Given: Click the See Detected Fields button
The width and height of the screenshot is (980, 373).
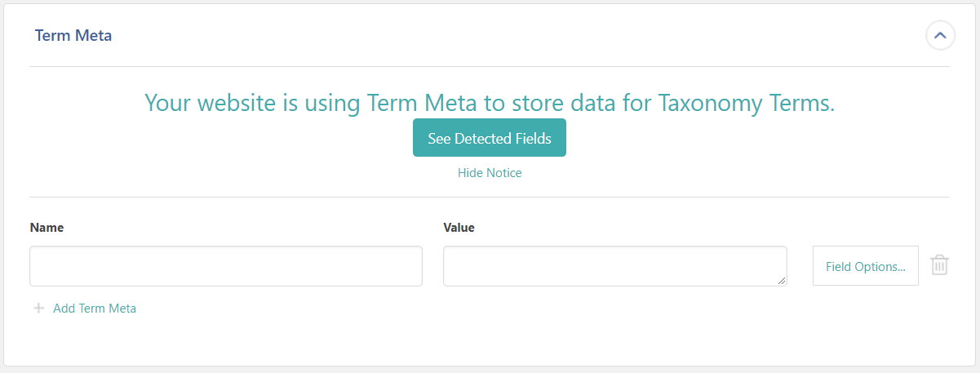Looking at the screenshot, I should (x=490, y=138).
